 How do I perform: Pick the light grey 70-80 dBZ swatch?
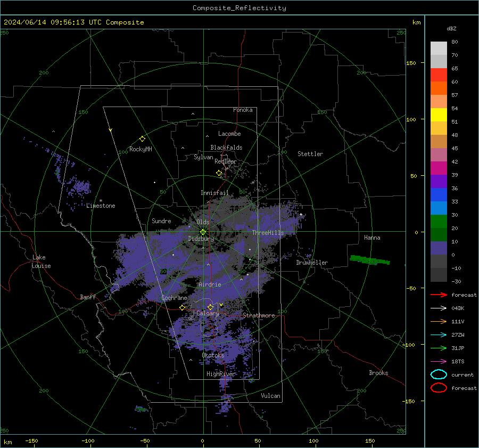(x=439, y=48)
